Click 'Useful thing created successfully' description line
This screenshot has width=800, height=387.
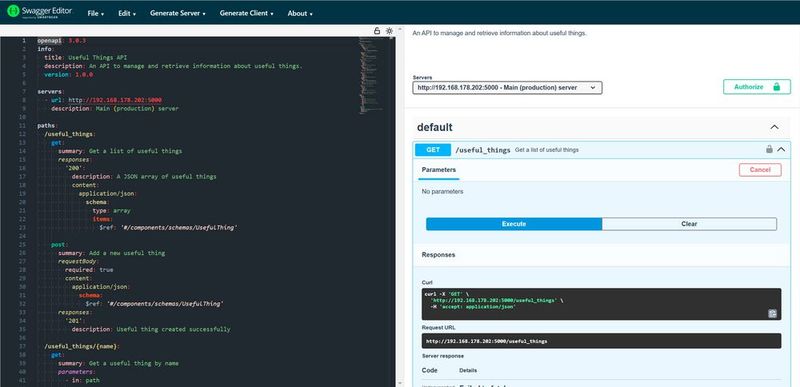[151, 329]
